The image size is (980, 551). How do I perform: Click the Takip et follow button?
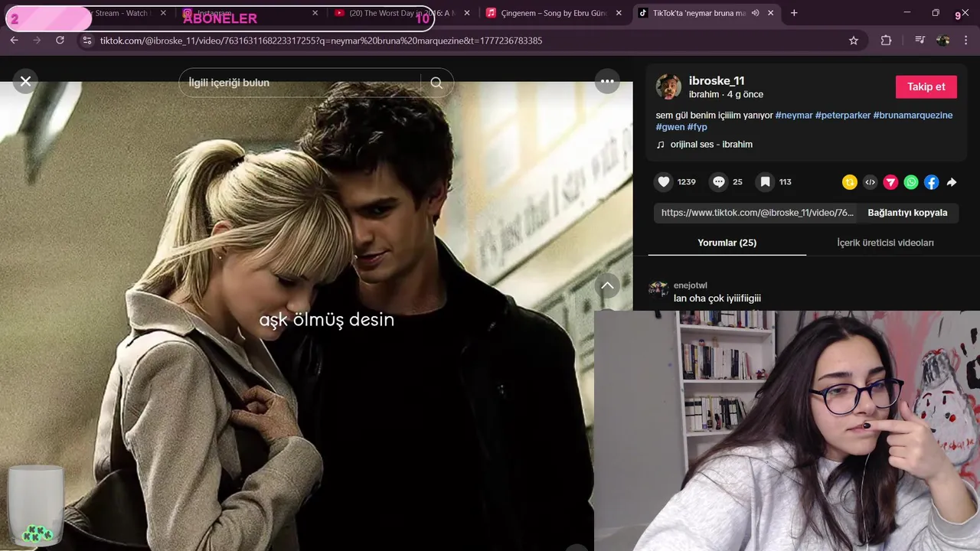point(926,86)
